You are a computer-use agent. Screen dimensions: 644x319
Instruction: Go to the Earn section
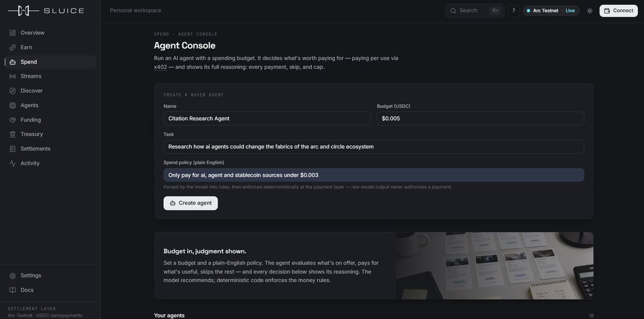pos(50,47)
